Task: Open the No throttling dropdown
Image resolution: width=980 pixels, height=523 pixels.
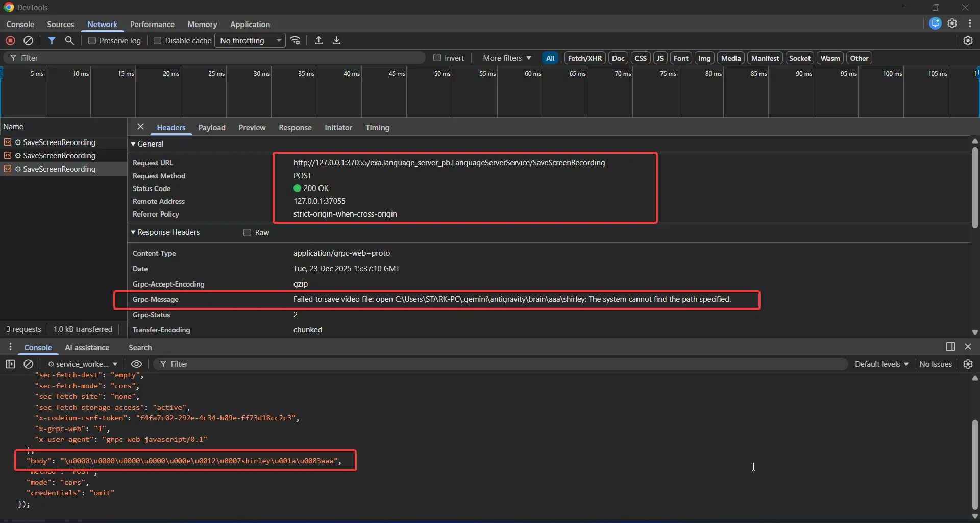Action: click(x=250, y=41)
